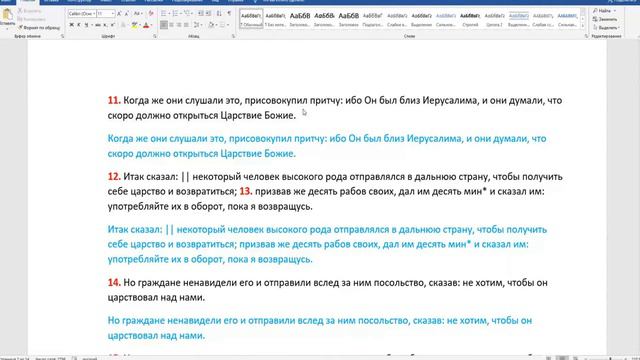Image resolution: width=640 pixels, height=360 pixels.
Task: Select the 'Без интервала' style
Action: [x=275, y=19]
